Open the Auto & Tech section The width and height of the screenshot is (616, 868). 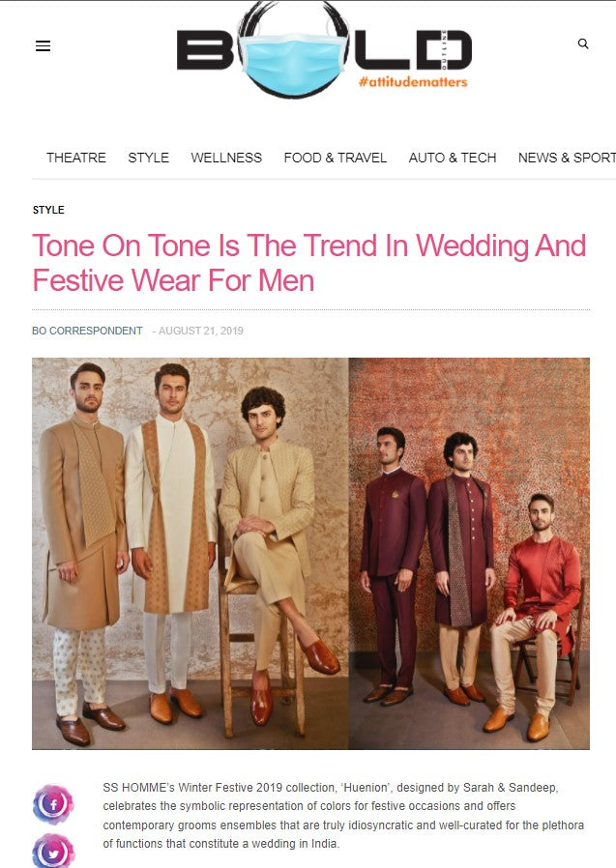[x=453, y=158]
